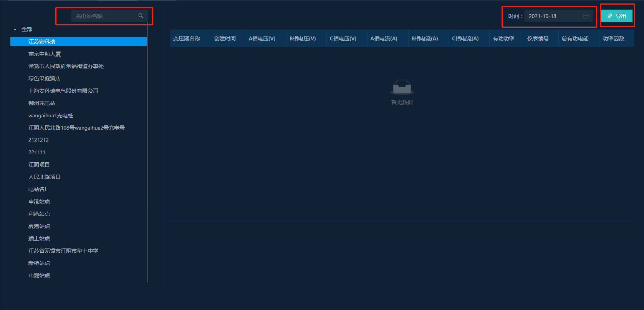The height and width of the screenshot is (310, 644).
Task: Type in the 充电站名称 search field
Action: point(104,16)
